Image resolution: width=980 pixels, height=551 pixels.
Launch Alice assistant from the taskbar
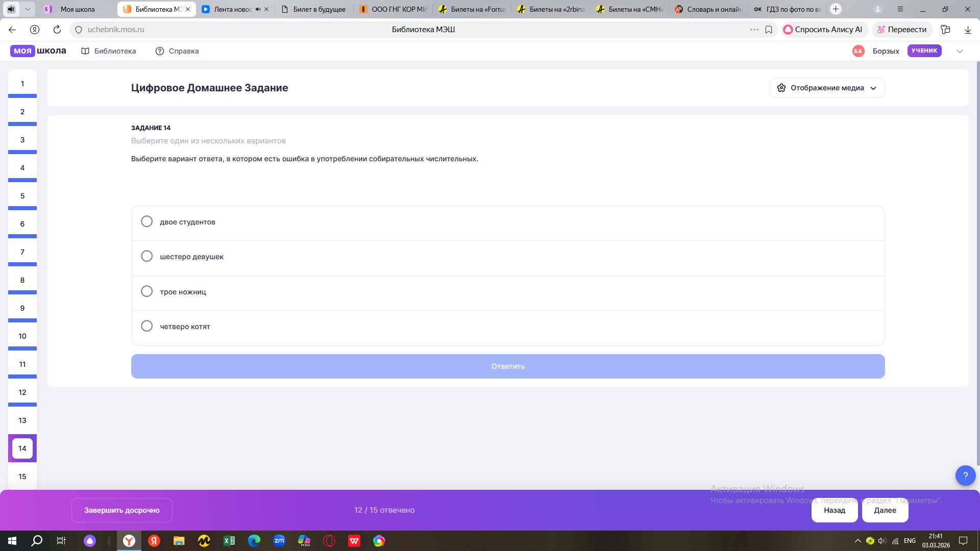click(x=90, y=541)
